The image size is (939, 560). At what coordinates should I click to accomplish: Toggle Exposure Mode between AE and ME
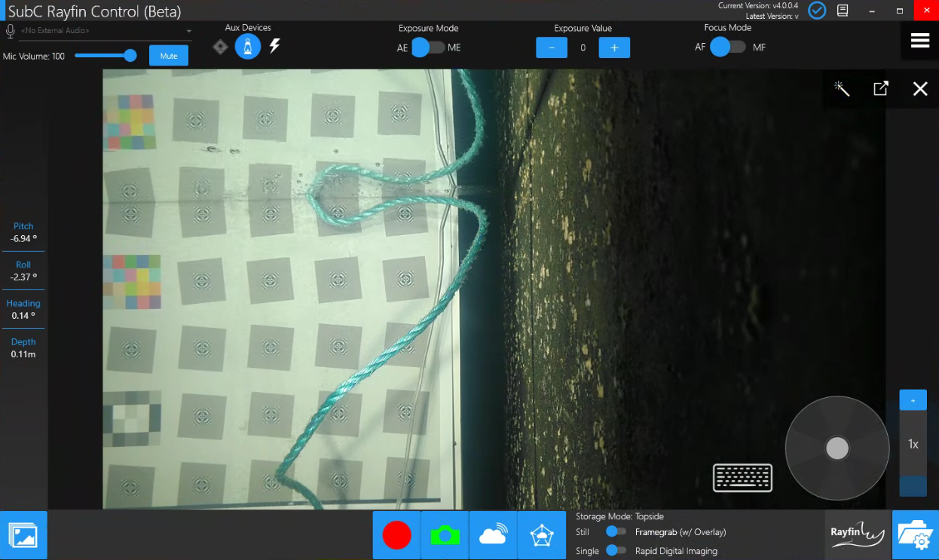pyautogui.click(x=429, y=47)
